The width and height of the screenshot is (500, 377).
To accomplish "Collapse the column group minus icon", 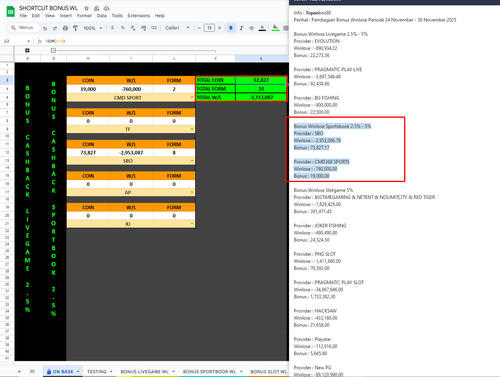I will tap(53, 50).
